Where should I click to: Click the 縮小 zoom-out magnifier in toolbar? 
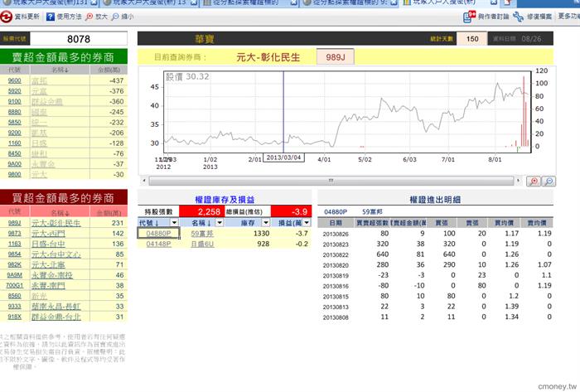(115, 17)
